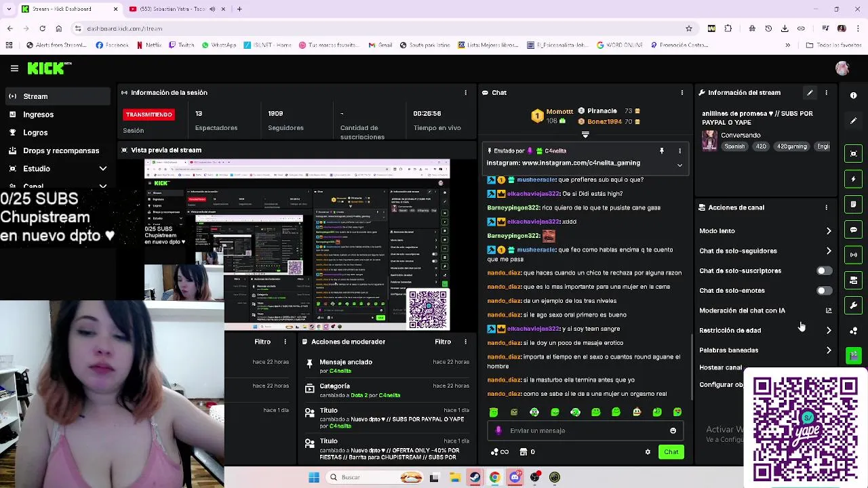This screenshot has height=488, width=868.
Task: Insert the first green emote
Action: coord(494,412)
